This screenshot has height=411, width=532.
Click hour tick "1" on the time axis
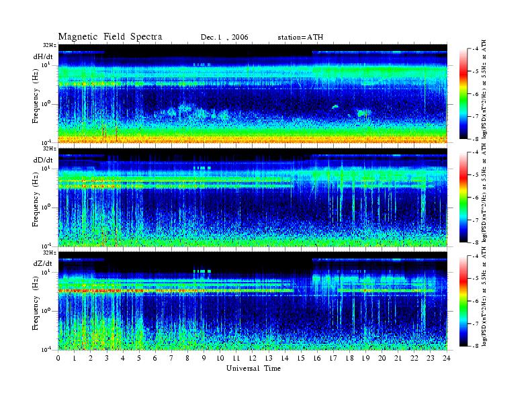tap(75, 358)
